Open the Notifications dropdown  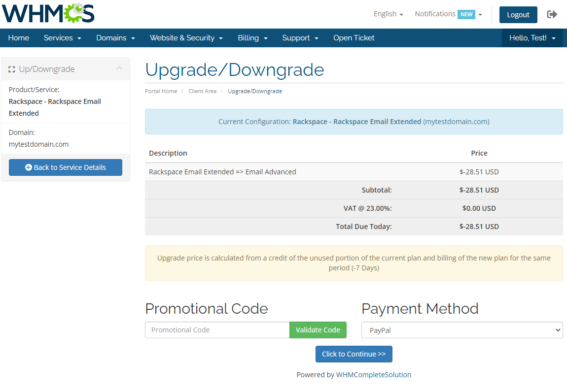point(448,14)
